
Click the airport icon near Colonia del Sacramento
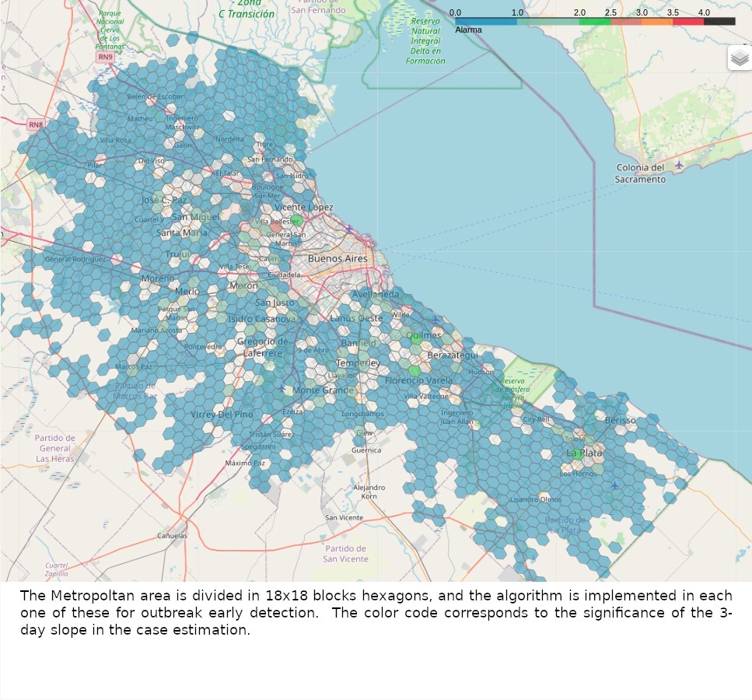point(679,164)
